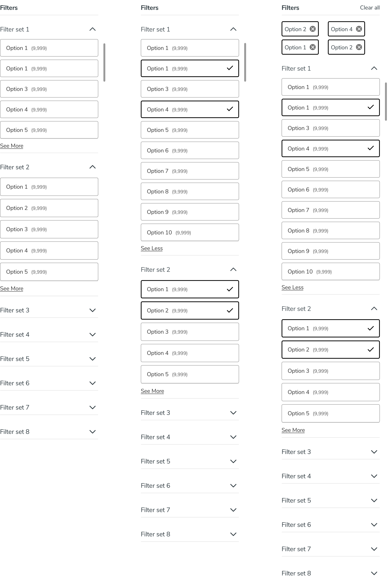Select Option 10 in middle panel Filter set 1
This screenshot has height=580, width=392.
click(x=190, y=232)
